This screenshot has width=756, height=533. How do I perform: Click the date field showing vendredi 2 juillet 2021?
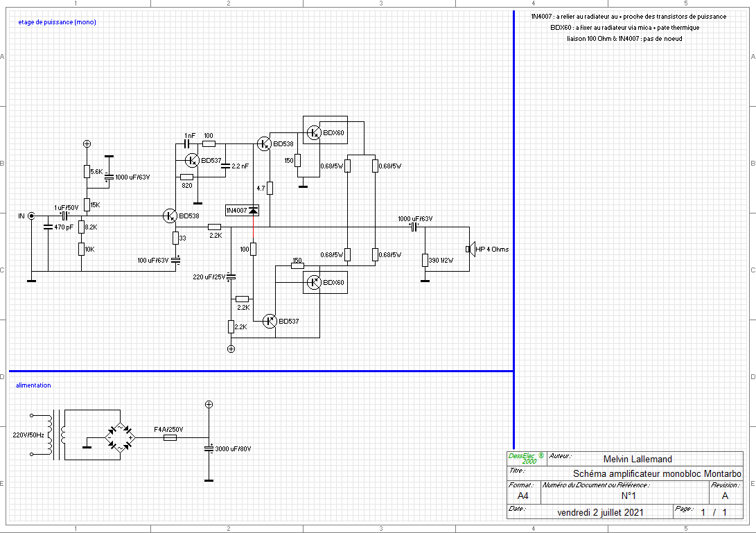601,513
